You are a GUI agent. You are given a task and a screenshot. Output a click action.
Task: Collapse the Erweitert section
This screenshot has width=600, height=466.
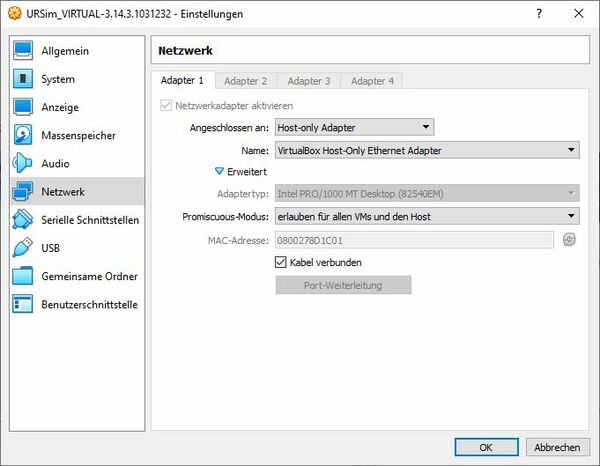click(x=220, y=172)
